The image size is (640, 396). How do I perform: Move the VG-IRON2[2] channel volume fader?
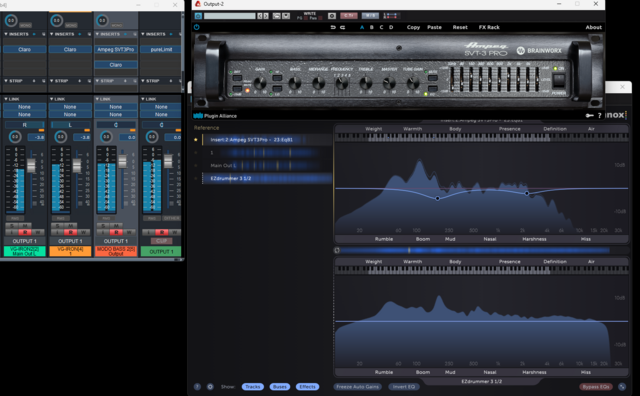tap(31, 166)
